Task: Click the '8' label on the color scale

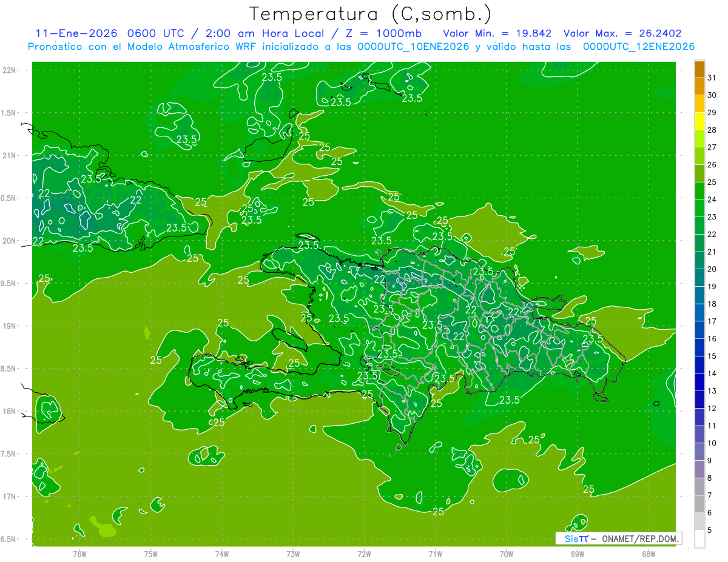Action: point(710,478)
